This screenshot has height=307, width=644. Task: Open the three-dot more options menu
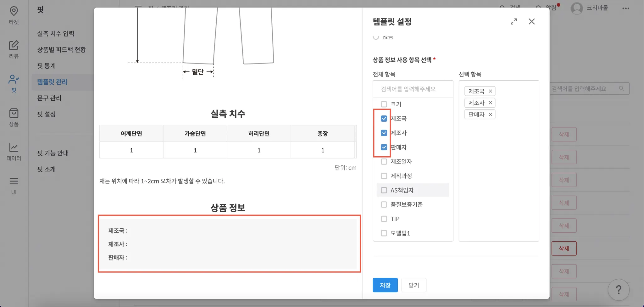click(x=625, y=8)
